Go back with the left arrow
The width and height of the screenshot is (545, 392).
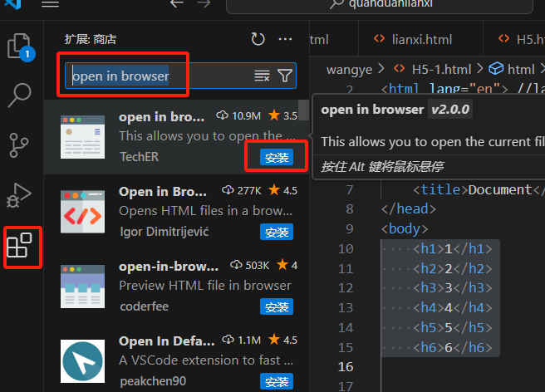coord(177,4)
